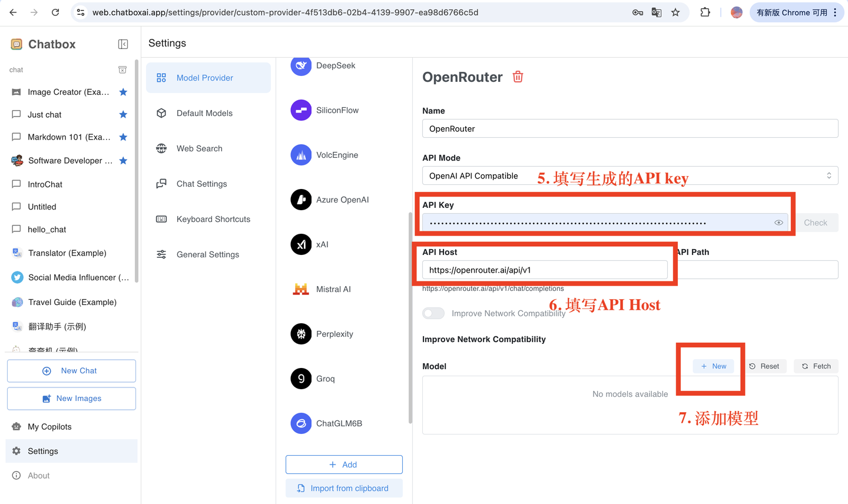Import provider settings from clipboard
Image resolution: width=848 pixels, height=504 pixels.
click(344, 488)
